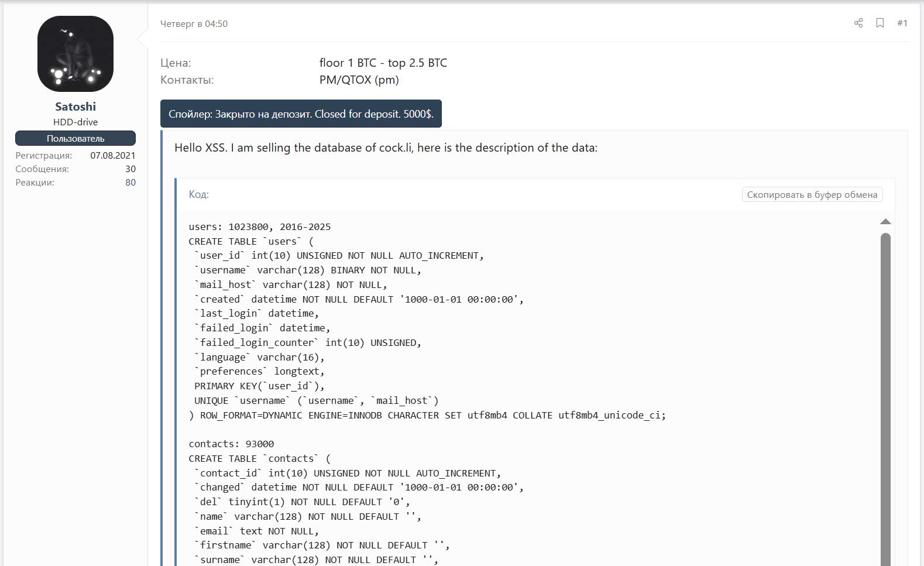Click the `created` datetime NOT NULL line
Image resolution: width=924 pixels, height=566 pixels.
359,299
